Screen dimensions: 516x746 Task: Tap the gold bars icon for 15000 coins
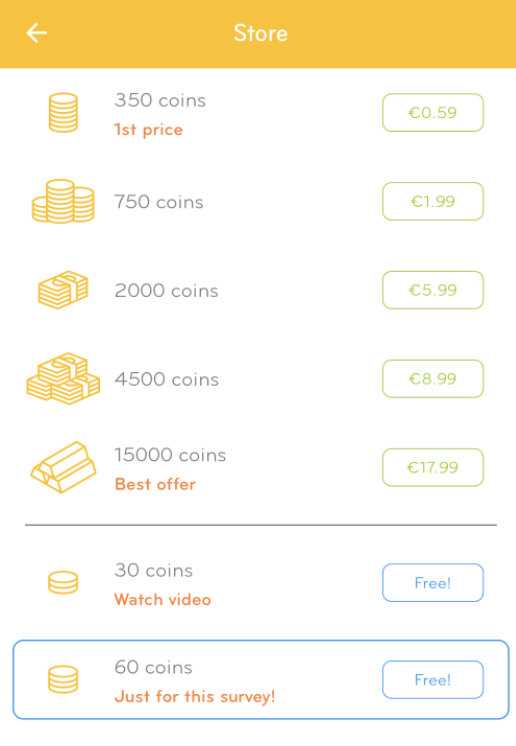point(63,467)
